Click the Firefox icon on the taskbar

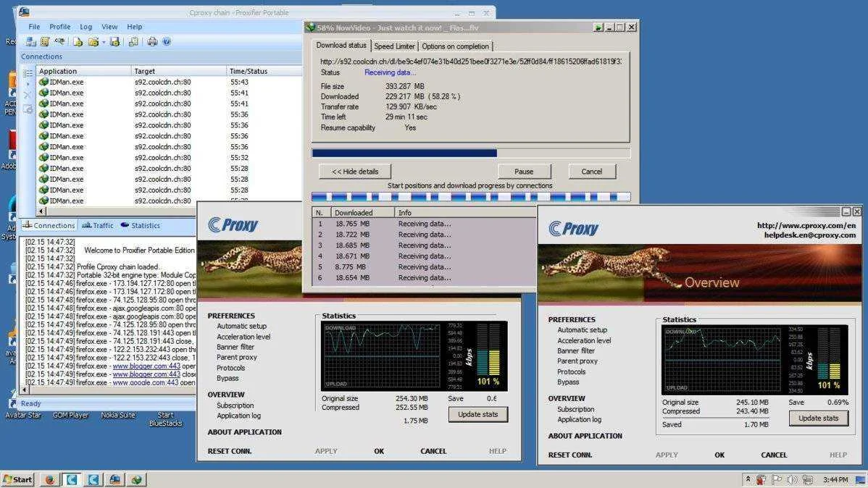point(49,479)
